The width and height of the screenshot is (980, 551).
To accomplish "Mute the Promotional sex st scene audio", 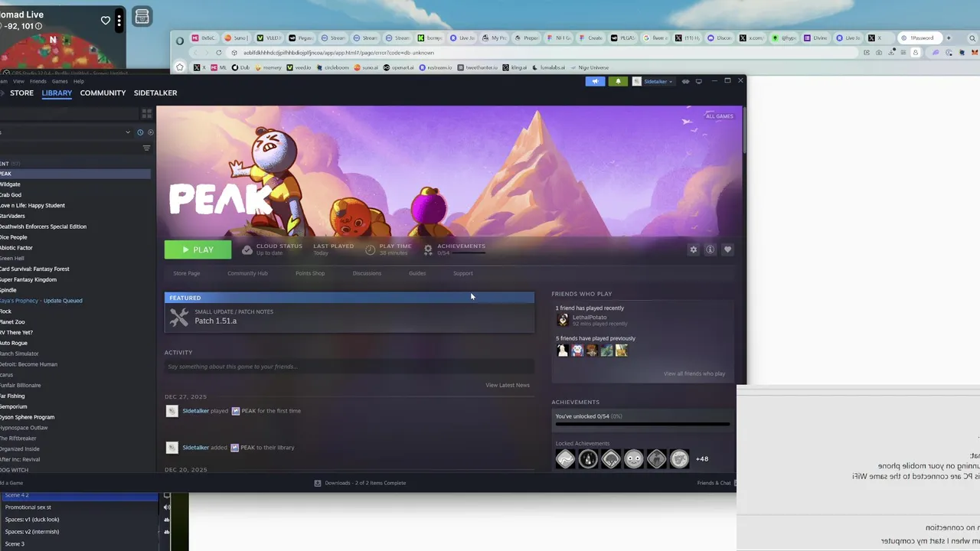I will pyautogui.click(x=166, y=507).
